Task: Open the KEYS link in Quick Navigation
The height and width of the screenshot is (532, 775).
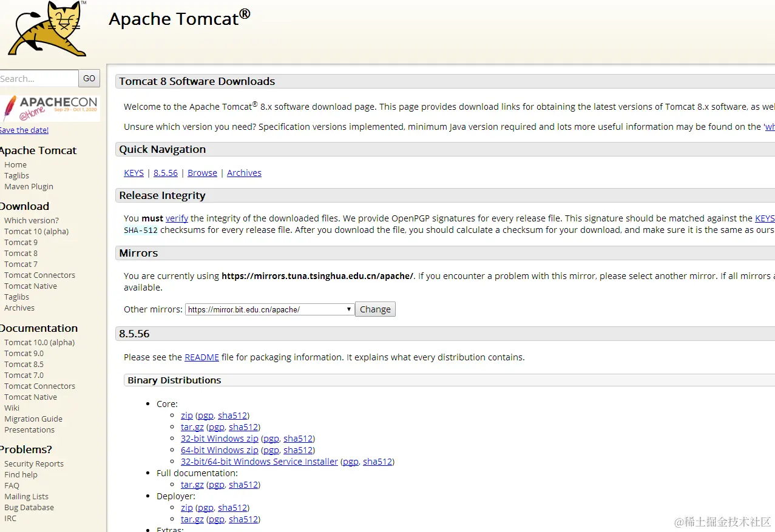Action: [134, 173]
